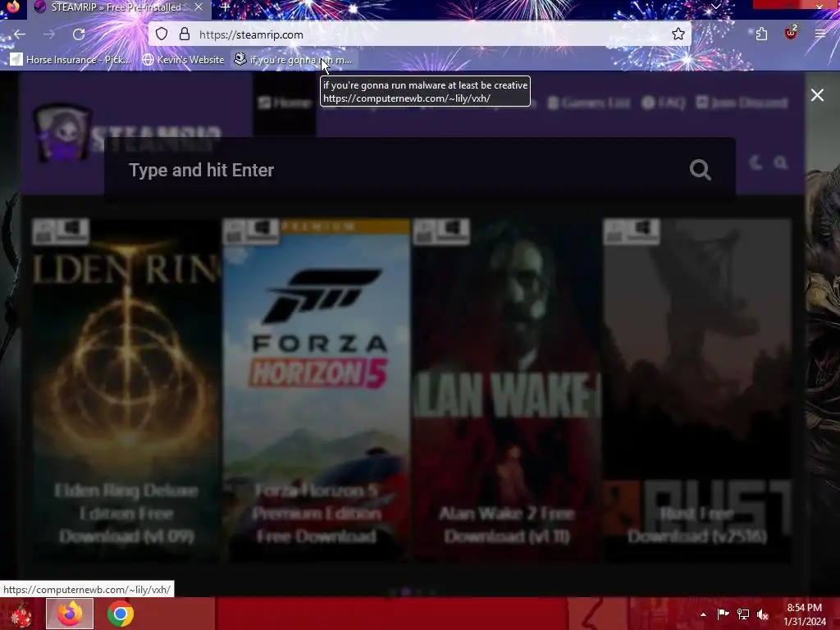Image resolution: width=840 pixels, height=630 pixels.
Task: Click the magnifier search submit icon
Action: pyautogui.click(x=701, y=170)
